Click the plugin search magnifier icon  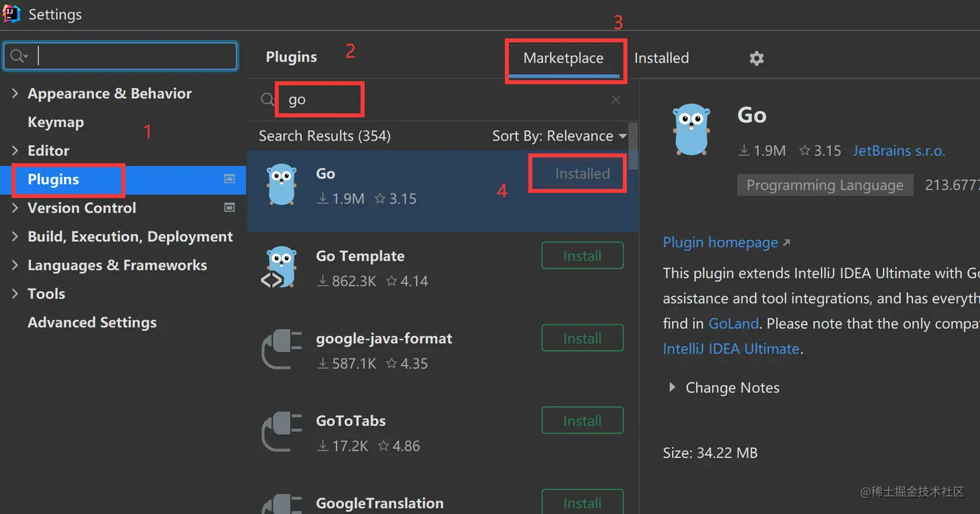tap(267, 99)
